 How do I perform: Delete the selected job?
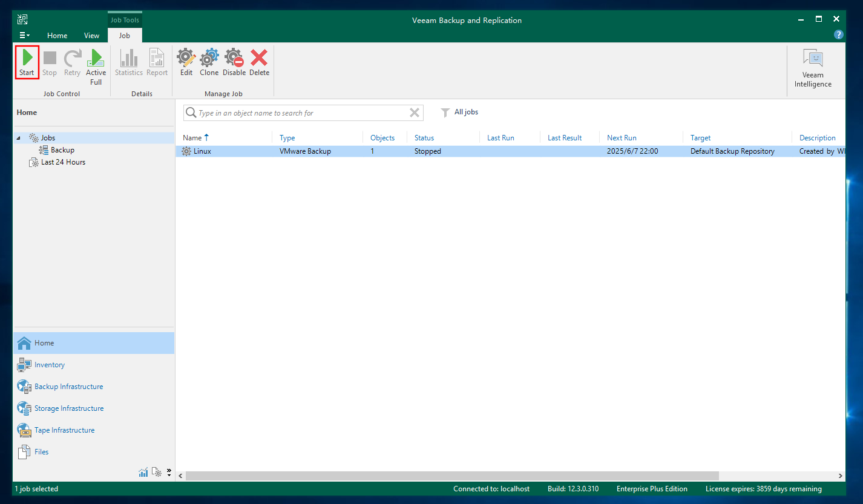pos(259,62)
